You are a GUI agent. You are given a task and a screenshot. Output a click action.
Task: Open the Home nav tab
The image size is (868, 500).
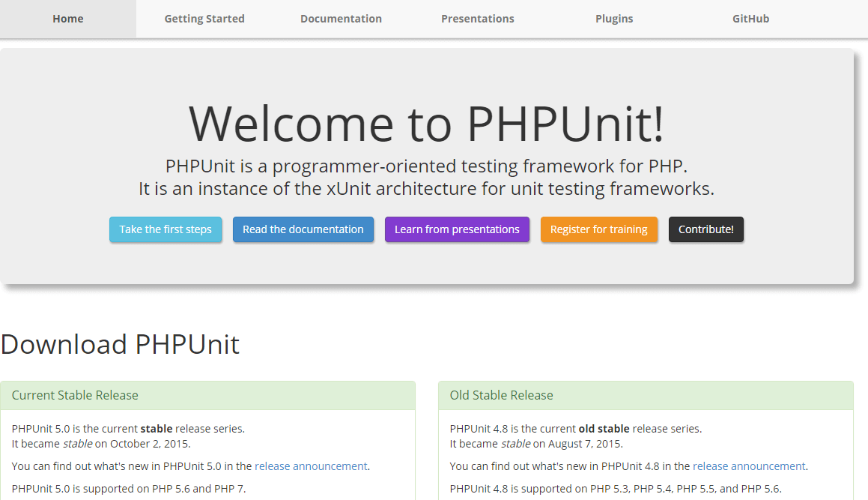pos(68,19)
